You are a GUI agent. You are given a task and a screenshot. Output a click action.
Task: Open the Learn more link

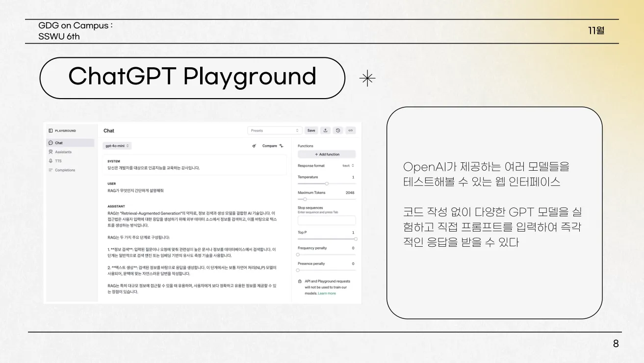327,293
